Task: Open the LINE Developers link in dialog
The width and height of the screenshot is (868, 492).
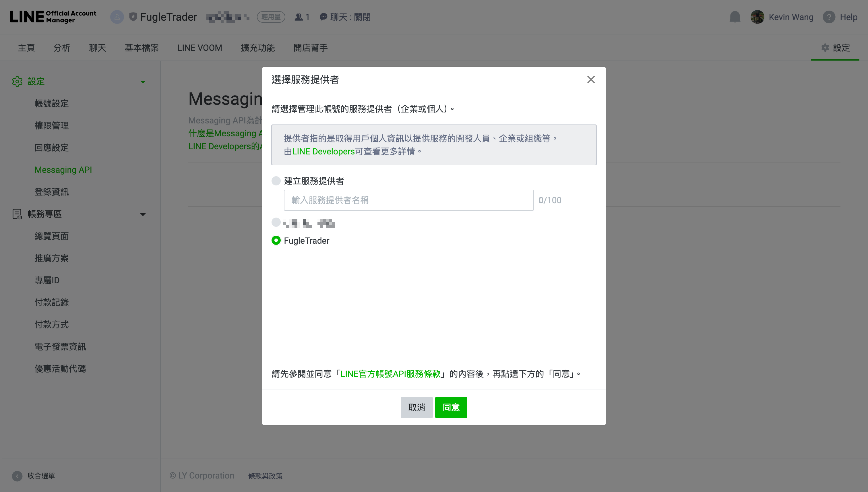Action: tap(323, 151)
